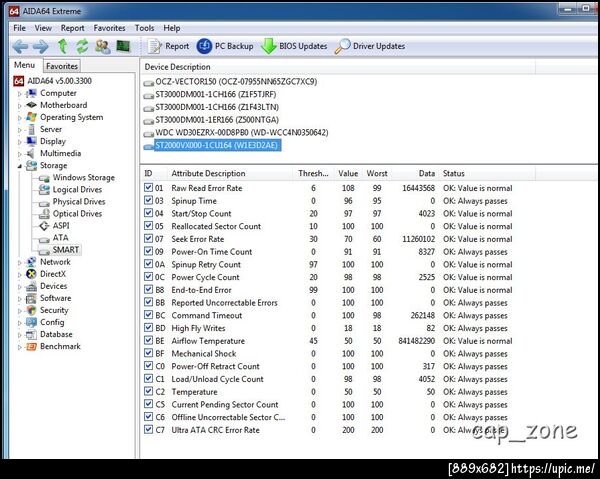Select the Multimedia tree icon
The height and width of the screenshot is (479, 600).
click(x=31, y=153)
